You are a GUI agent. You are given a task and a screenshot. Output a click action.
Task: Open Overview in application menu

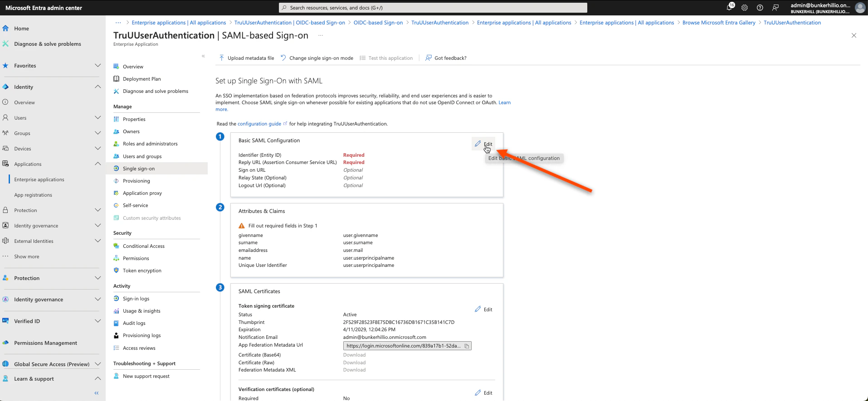pyautogui.click(x=133, y=67)
